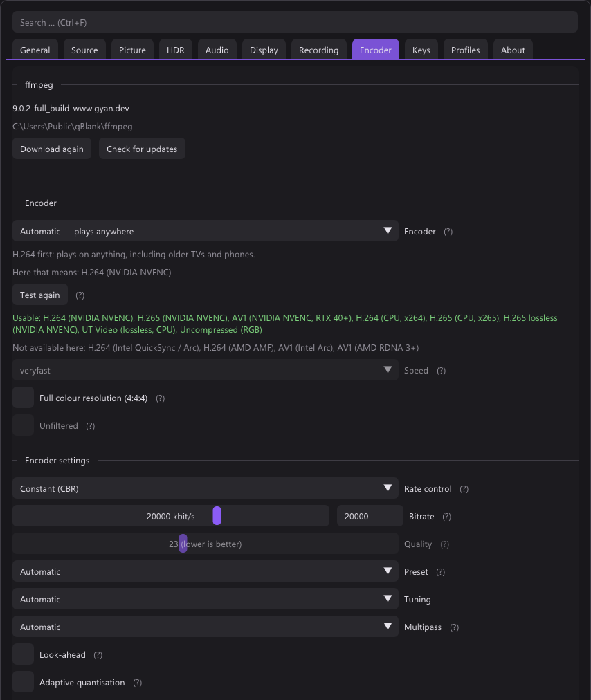
Task: Tick the Adaptive quantisation checkbox
Action: tap(24, 682)
